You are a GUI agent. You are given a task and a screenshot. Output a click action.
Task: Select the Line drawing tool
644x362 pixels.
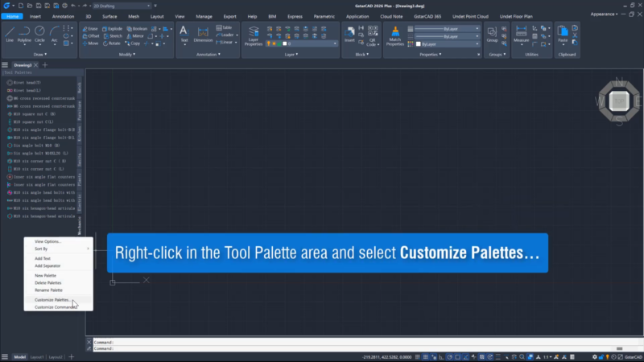click(x=10, y=33)
